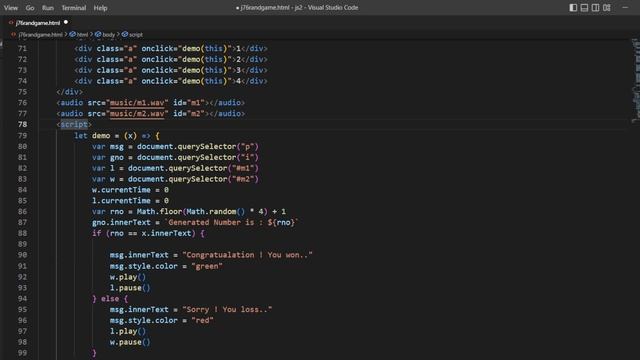Click "green" color string line 91

click(x=207, y=266)
